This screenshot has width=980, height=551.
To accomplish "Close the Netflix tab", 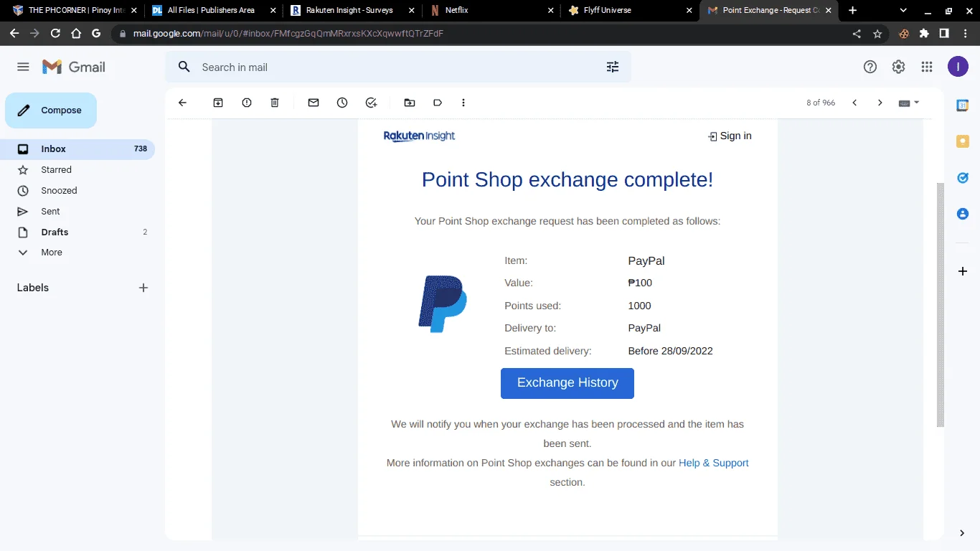I will point(550,11).
